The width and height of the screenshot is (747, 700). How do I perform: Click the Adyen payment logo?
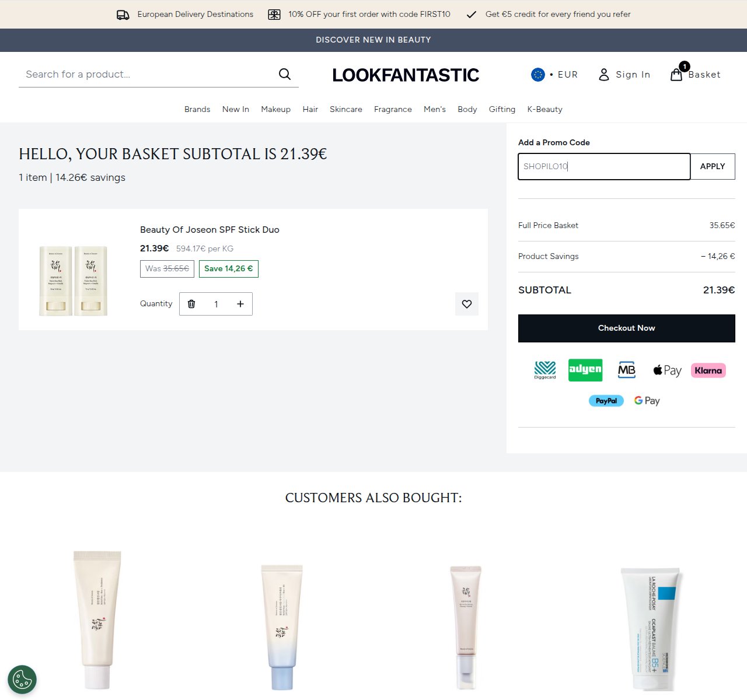click(x=585, y=370)
